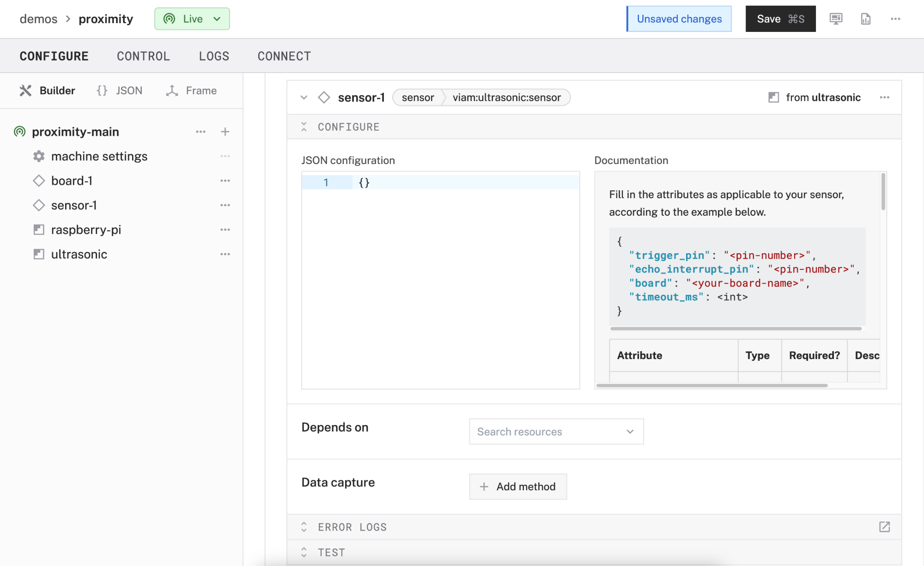The height and width of the screenshot is (566, 924).
Task: Click the code example horizontal scrollbar
Action: point(736,329)
